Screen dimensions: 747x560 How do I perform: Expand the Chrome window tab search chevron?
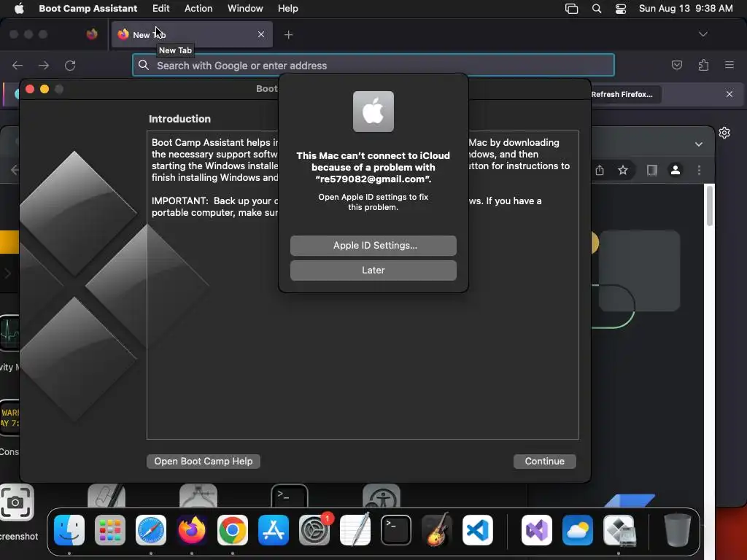[x=698, y=144]
